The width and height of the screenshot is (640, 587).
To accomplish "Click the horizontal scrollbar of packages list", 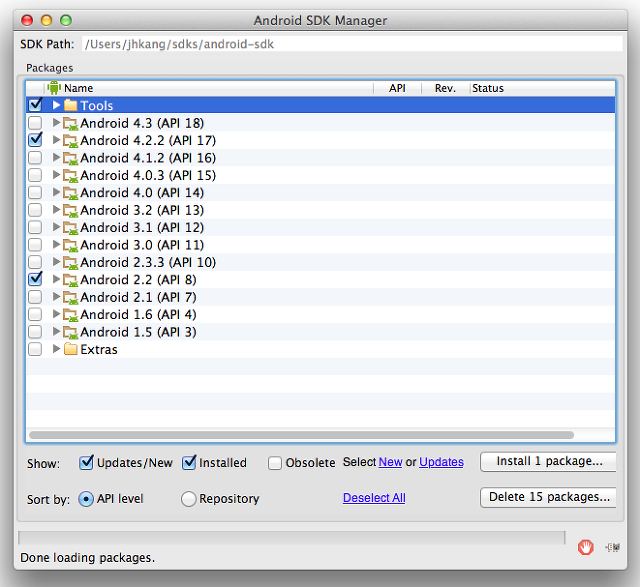I will tap(302, 435).
